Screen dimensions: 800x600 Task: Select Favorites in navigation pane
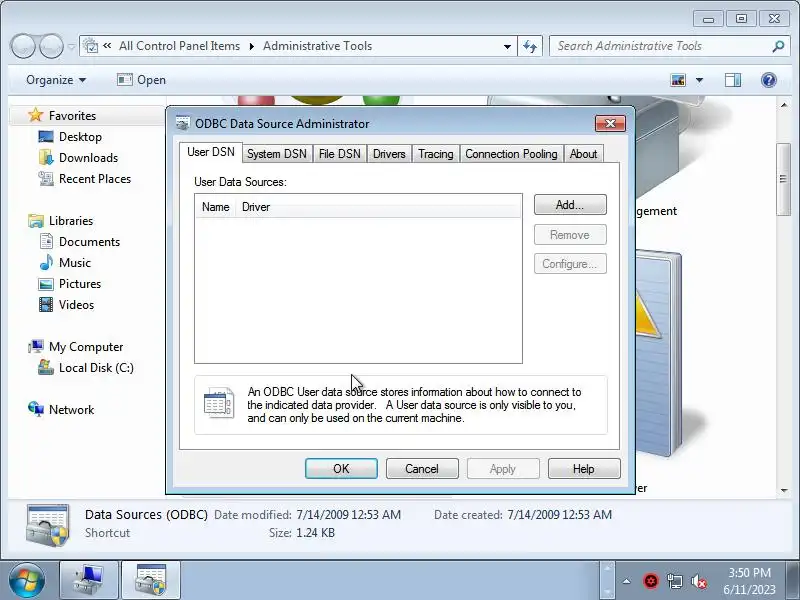72,116
